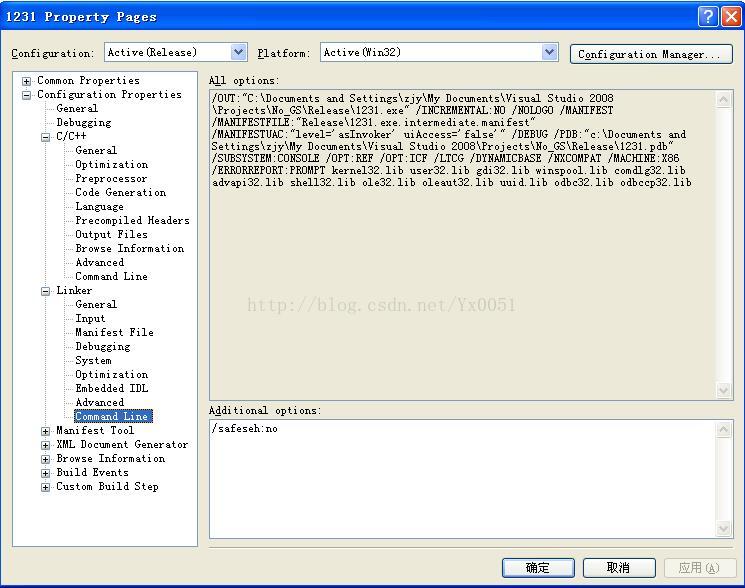Open the Code Generation page
Image resolution: width=745 pixels, height=588 pixels.
[121, 192]
